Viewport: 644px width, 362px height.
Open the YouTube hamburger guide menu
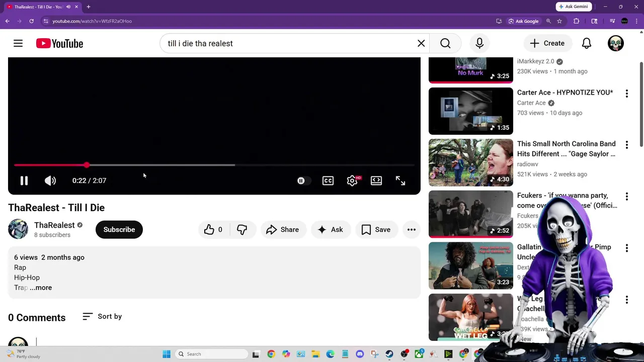[18, 43]
